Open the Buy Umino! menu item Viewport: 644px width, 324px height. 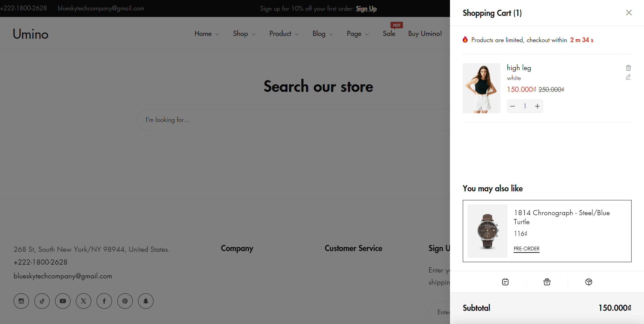pyautogui.click(x=425, y=34)
